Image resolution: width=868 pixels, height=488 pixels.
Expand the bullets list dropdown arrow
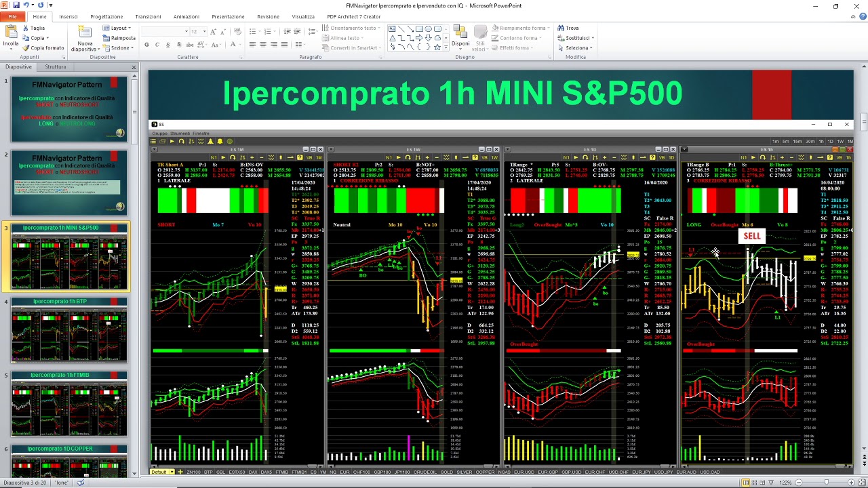click(260, 31)
